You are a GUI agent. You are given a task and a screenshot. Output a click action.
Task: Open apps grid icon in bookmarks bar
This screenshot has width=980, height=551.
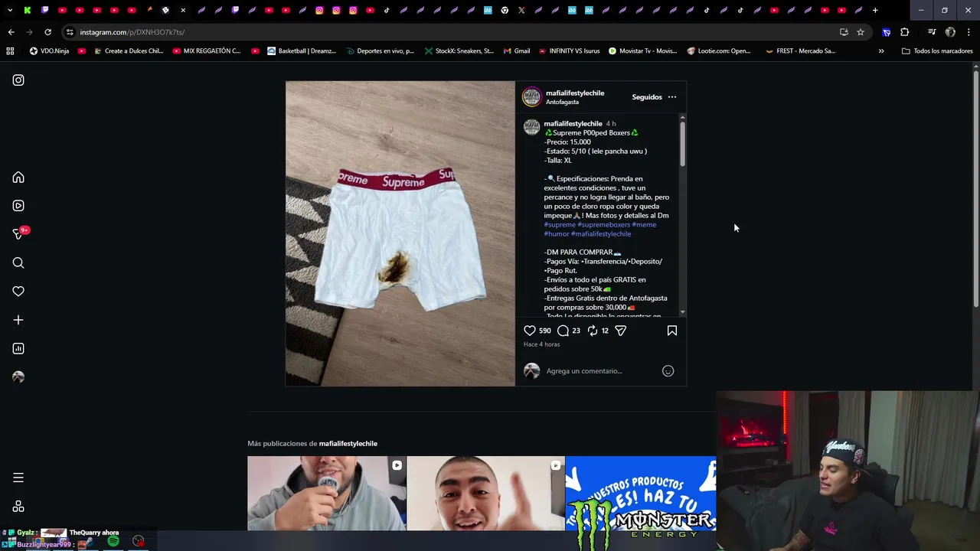[10, 51]
